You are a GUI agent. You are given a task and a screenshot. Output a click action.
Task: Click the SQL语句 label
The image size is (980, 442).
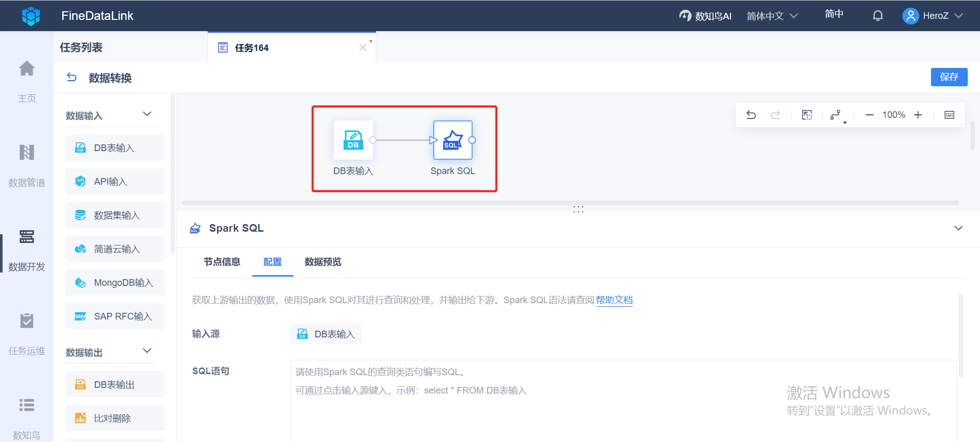tap(211, 371)
